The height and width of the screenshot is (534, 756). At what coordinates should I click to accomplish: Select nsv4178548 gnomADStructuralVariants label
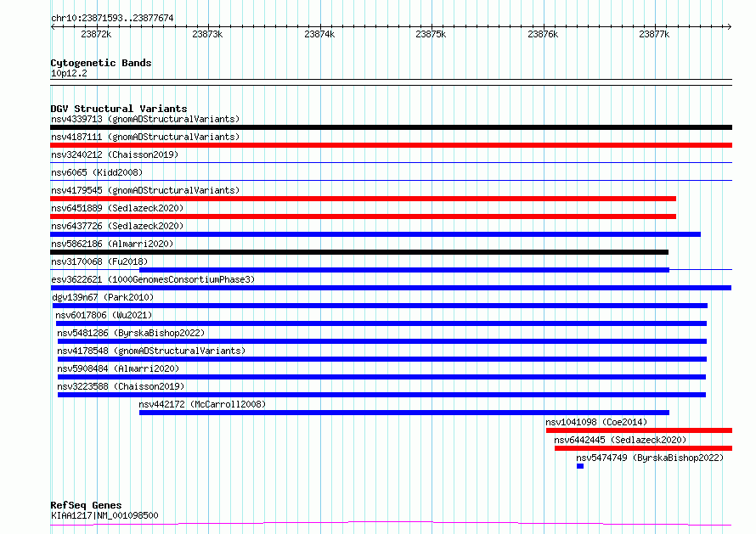151,351
